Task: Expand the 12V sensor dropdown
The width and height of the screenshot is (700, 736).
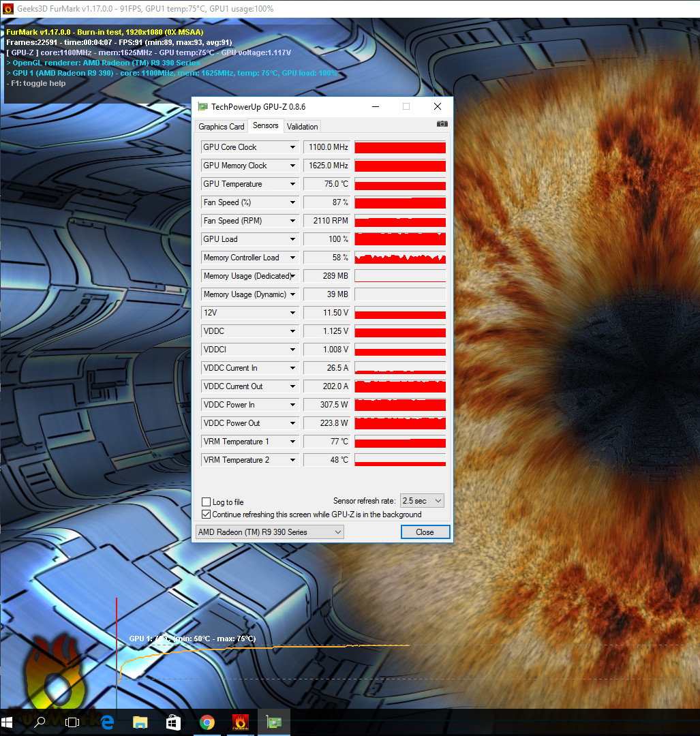Action: tap(292, 313)
